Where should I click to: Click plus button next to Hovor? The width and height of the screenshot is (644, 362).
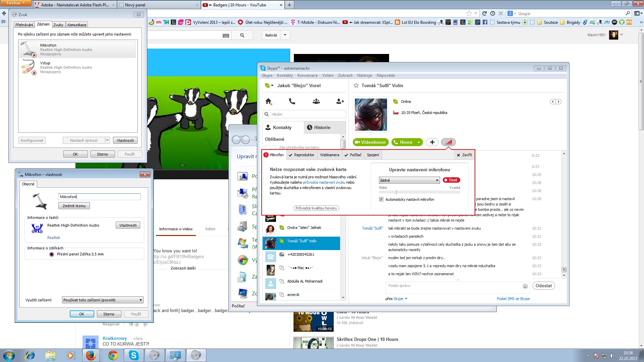[x=432, y=142]
